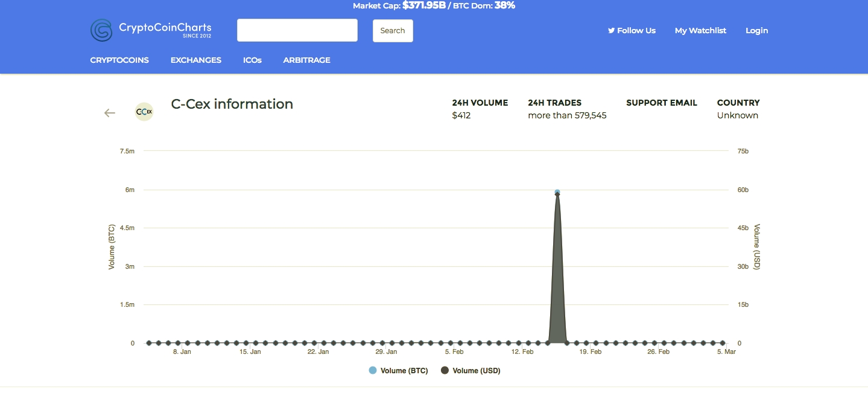The width and height of the screenshot is (868, 398).
Task: Click the 7.5m left axis label
Action: [x=127, y=151]
